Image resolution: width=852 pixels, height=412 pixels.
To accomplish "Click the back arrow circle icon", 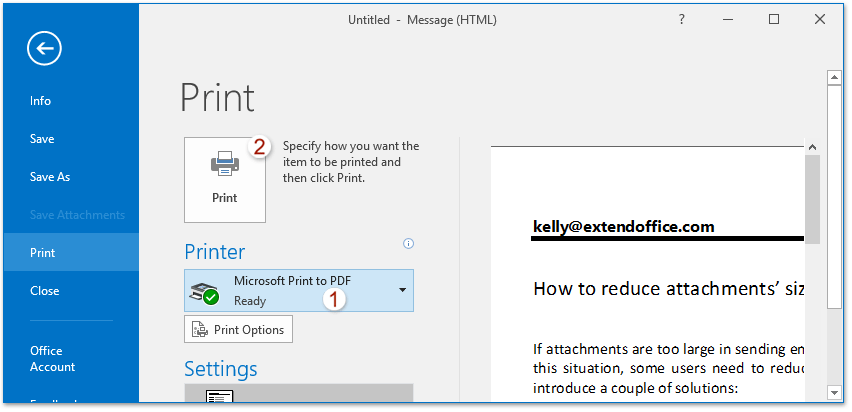I will pos(45,48).
